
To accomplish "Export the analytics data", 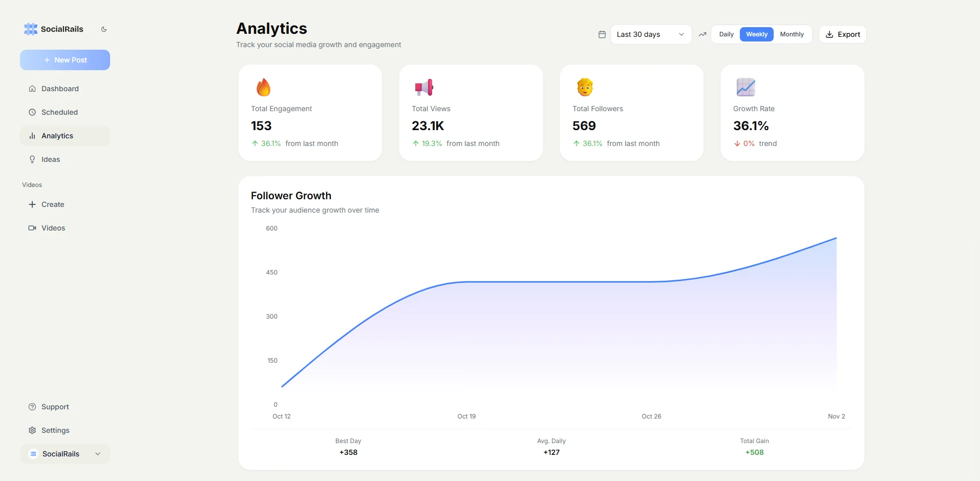I will [x=842, y=34].
